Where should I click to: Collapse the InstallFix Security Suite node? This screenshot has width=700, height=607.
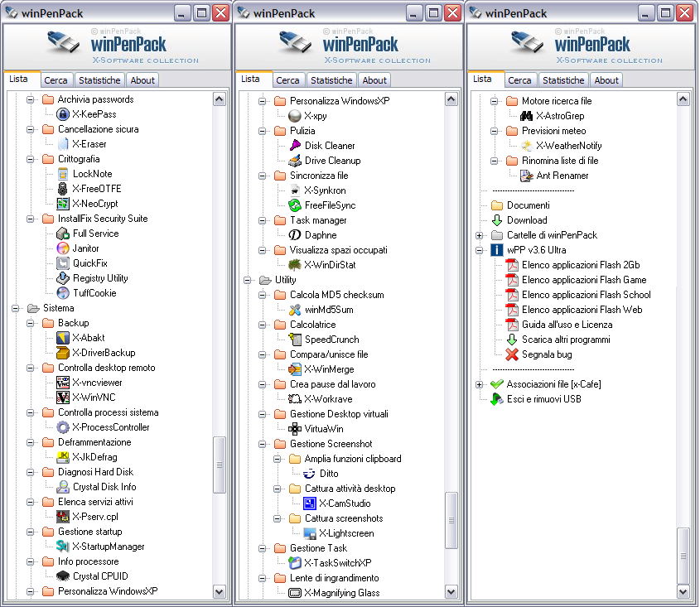pos(31,219)
